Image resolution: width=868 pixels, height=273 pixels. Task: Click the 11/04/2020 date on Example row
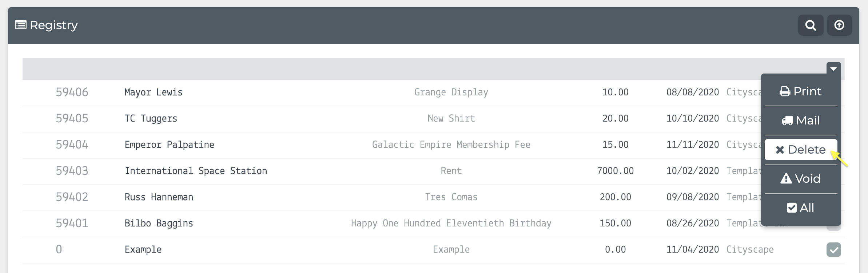point(693,250)
